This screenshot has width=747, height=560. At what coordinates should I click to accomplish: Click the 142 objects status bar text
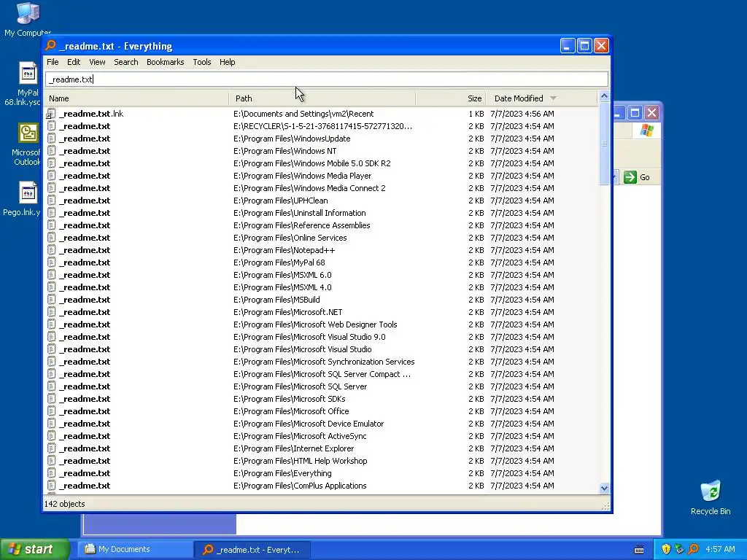pos(64,504)
